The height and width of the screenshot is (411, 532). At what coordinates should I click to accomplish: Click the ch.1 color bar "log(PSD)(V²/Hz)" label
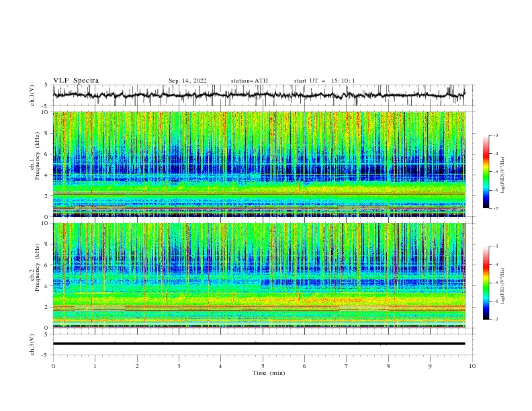tap(502, 175)
